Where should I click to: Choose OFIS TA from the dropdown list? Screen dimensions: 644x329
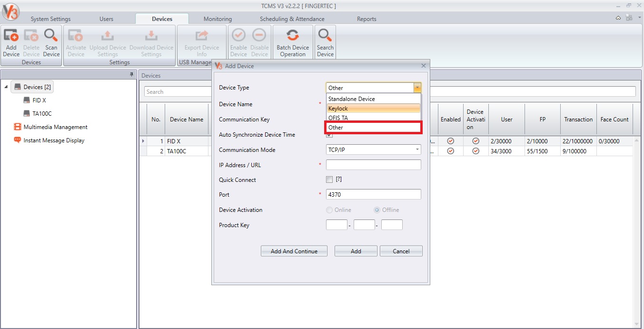coord(373,118)
